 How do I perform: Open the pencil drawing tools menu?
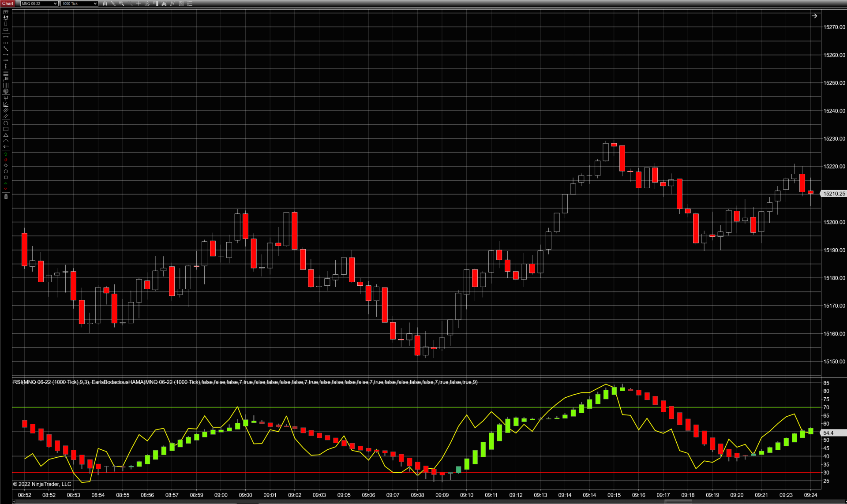[x=113, y=4]
